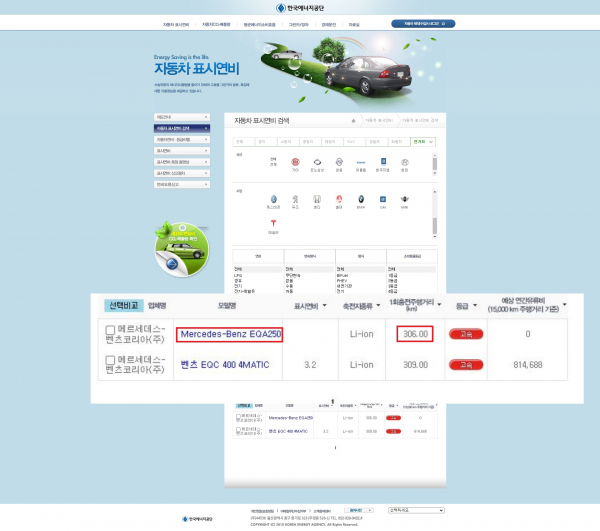The image size is (600, 531).
Task: Select LPG in fuel filter list
Action: point(238,275)
